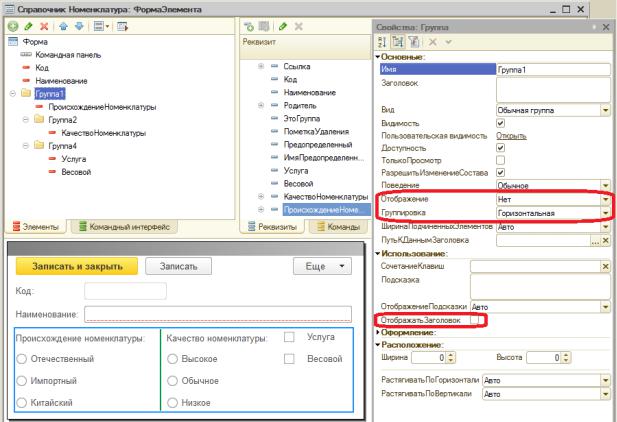Select the Китайский radio button
The width and height of the screenshot is (617, 422).
click(x=22, y=403)
